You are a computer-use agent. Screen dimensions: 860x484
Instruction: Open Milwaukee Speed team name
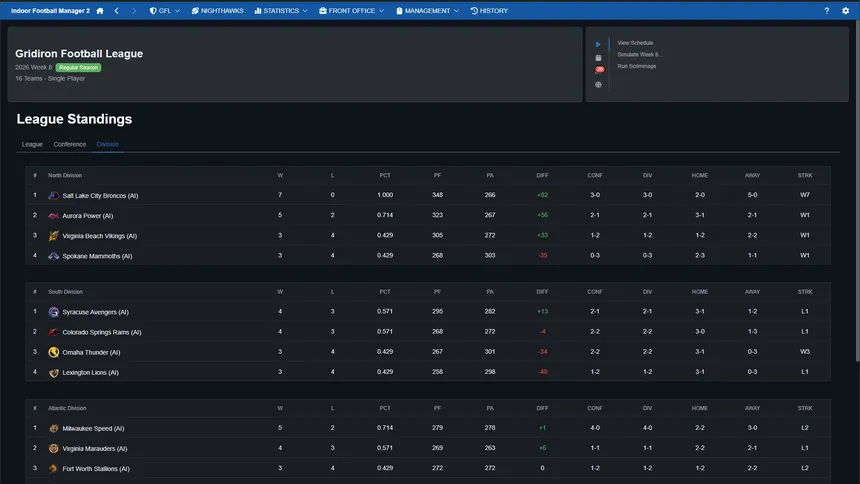(x=93, y=429)
